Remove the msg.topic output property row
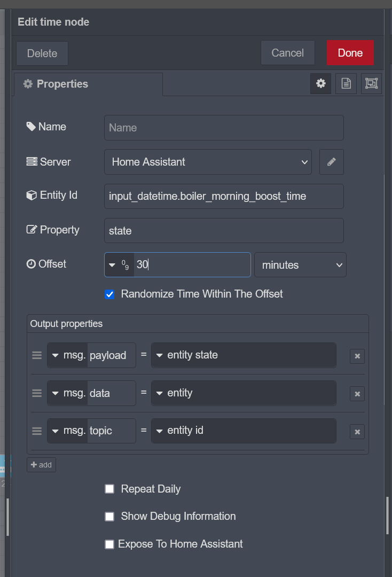392x577 pixels. point(357,431)
